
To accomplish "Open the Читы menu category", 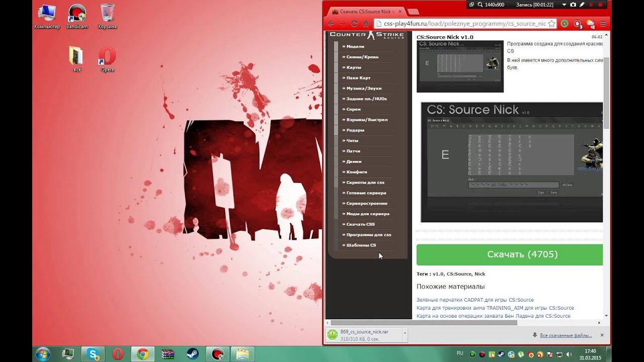I will click(352, 141).
